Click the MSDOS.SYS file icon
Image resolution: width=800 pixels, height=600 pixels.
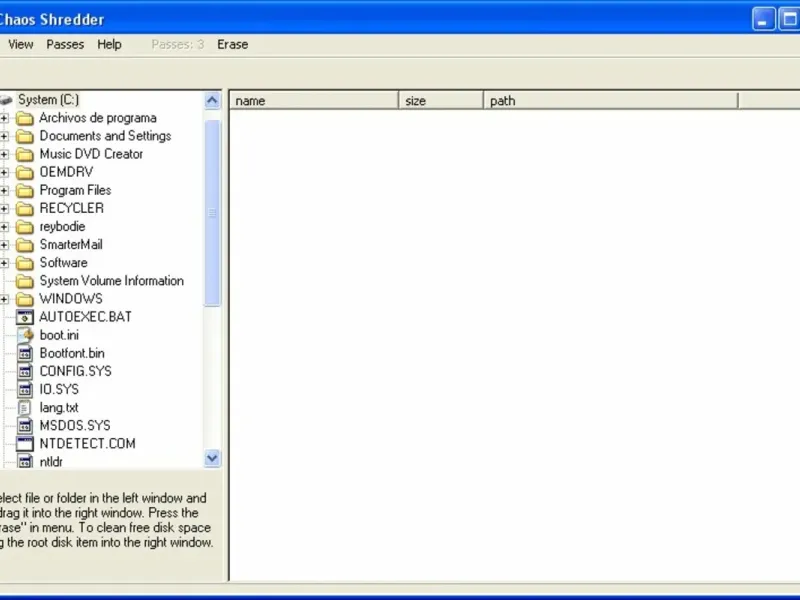(x=24, y=426)
